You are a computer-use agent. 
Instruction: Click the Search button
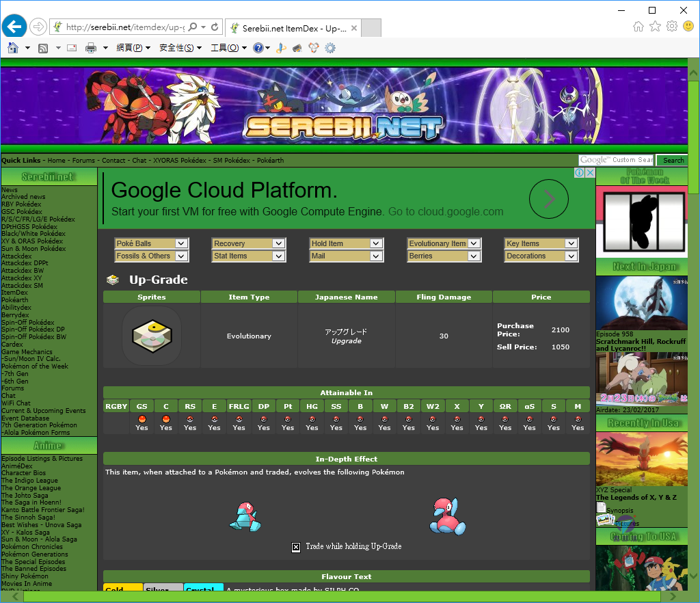(673, 160)
